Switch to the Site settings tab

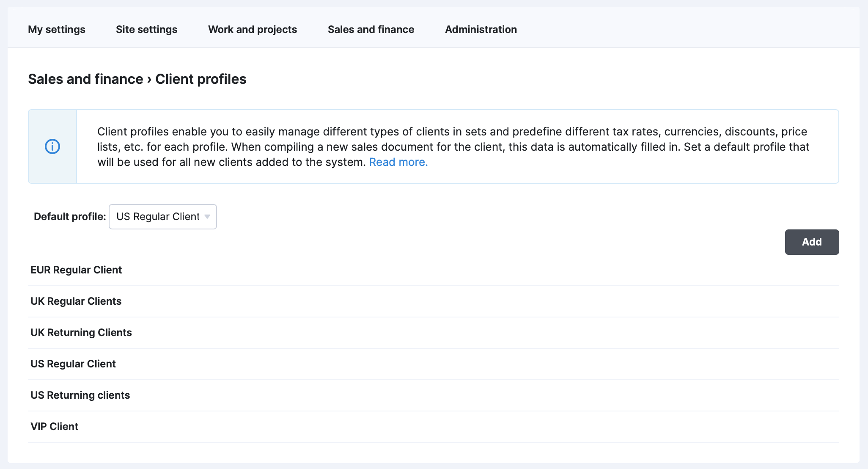coord(146,29)
